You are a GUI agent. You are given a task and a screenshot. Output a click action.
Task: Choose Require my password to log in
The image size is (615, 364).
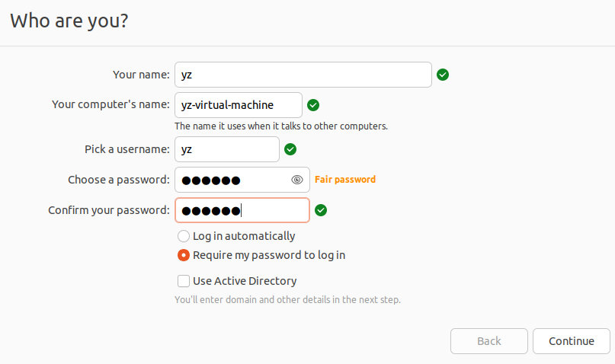point(183,255)
